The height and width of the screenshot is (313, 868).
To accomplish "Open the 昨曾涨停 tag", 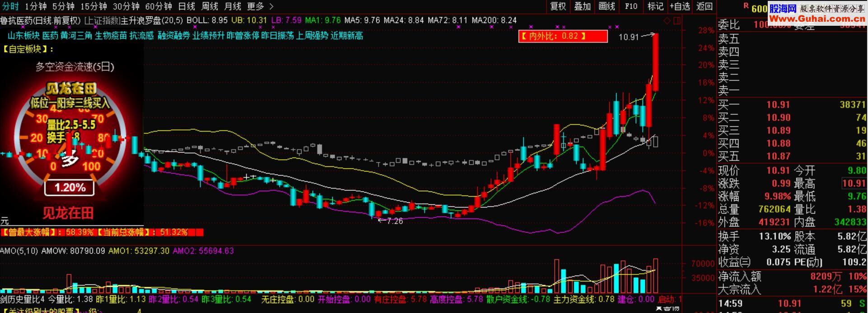I will pos(243,36).
